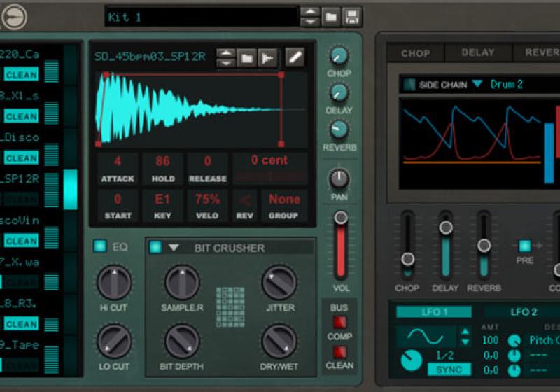
Task: Open the Bit Crusher effect dropdown arrow
Action: pyautogui.click(x=174, y=247)
